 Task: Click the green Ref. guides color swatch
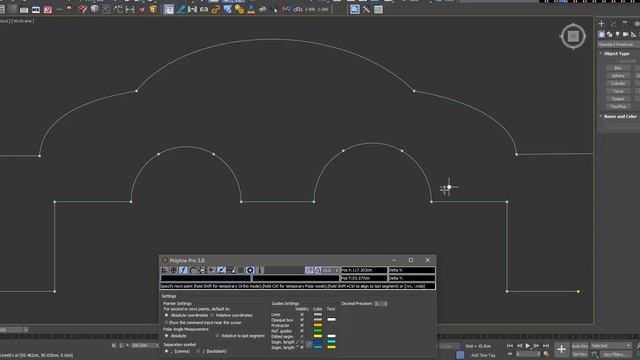tap(318, 331)
